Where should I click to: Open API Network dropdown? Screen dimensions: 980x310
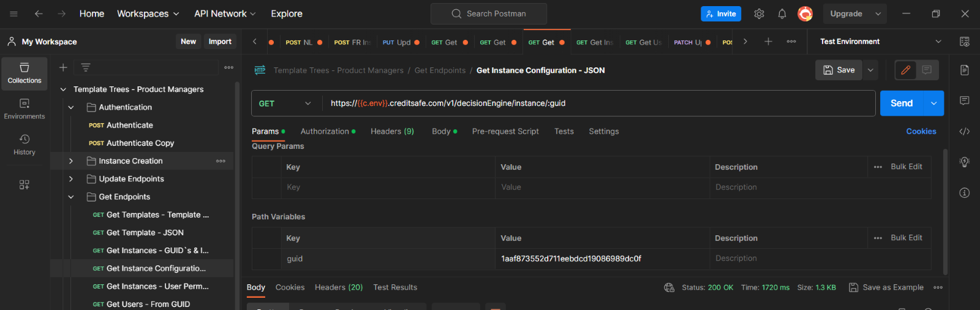(225, 13)
